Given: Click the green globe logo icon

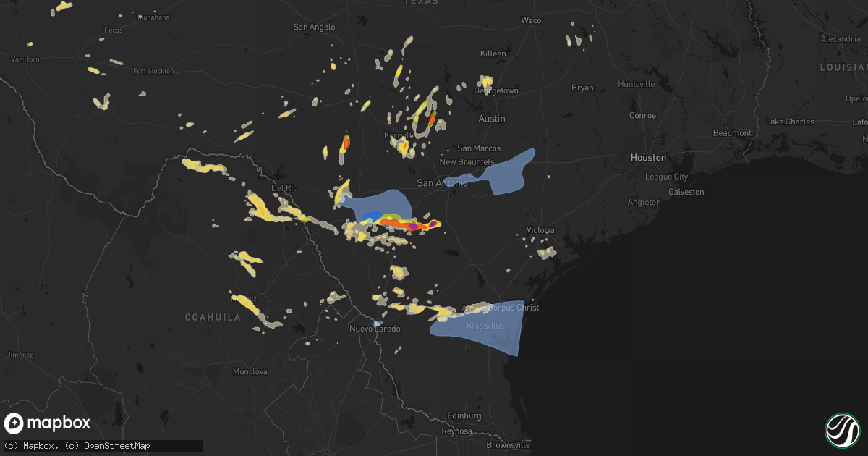Looking at the screenshot, I should click(x=842, y=430).
